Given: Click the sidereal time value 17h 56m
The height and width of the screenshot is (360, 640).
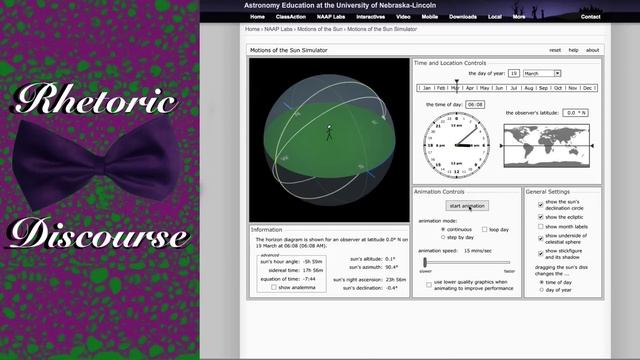Looking at the screenshot, I should pos(313,270).
